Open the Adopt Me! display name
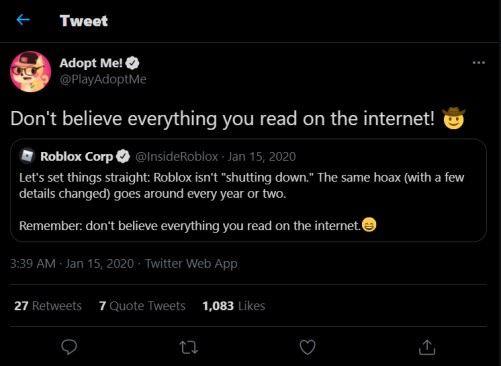 pos(91,63)
